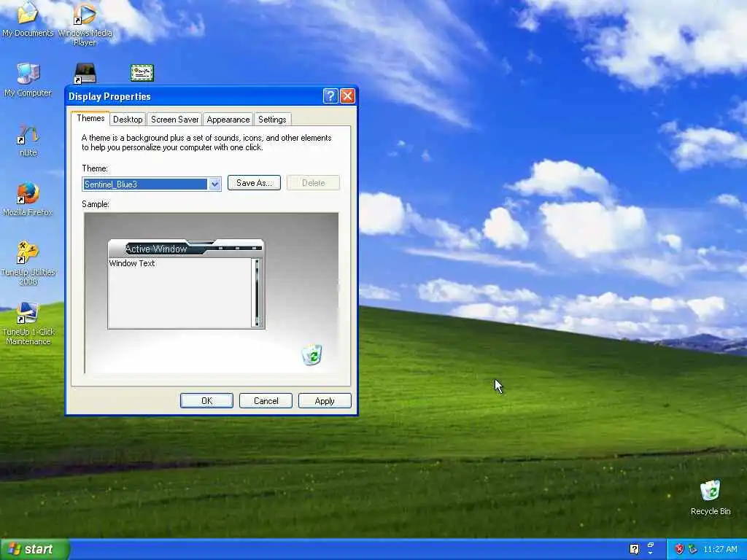
Task: Open the Mozilla Firefox shortcut
Action: click(x=28, y=199)
